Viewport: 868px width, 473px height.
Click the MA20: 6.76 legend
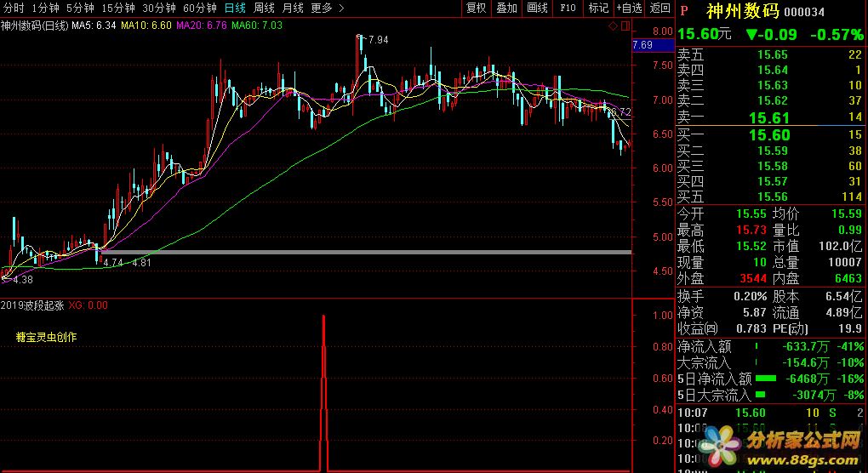(x=202, y=26)
